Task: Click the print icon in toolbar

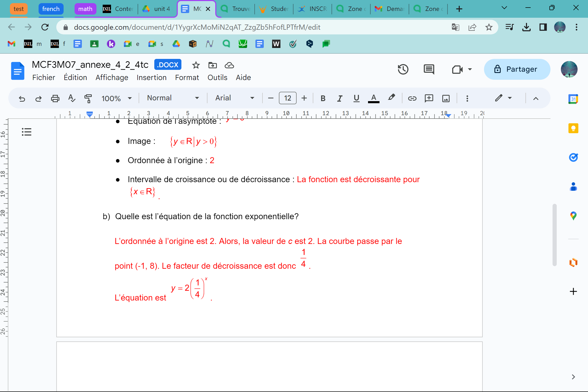Action: (55, 98)
